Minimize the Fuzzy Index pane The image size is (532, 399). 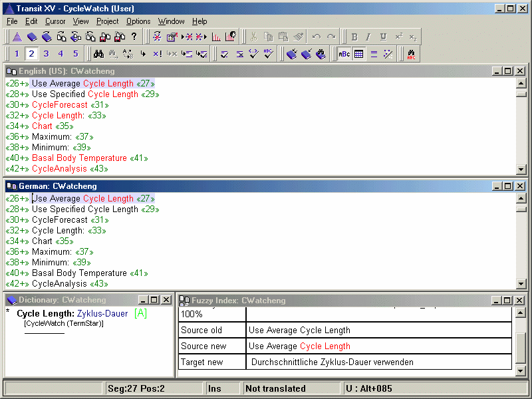click(496, 301)
